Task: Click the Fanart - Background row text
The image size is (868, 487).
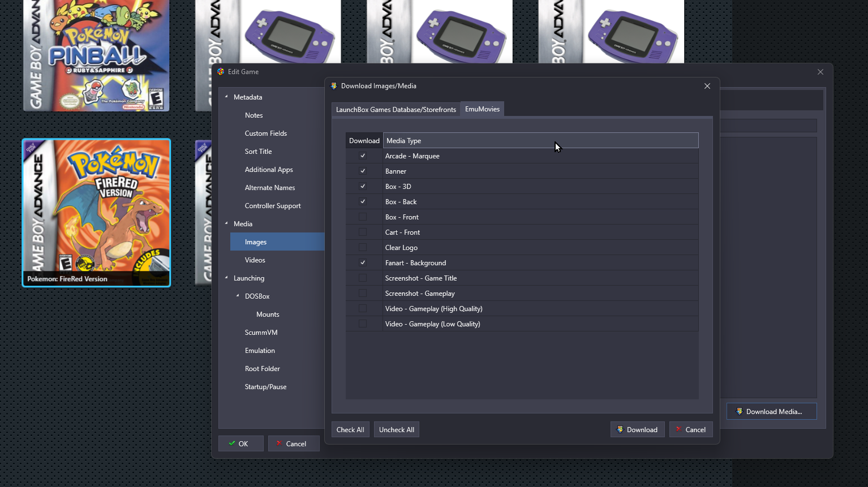Action: (415, 262)
